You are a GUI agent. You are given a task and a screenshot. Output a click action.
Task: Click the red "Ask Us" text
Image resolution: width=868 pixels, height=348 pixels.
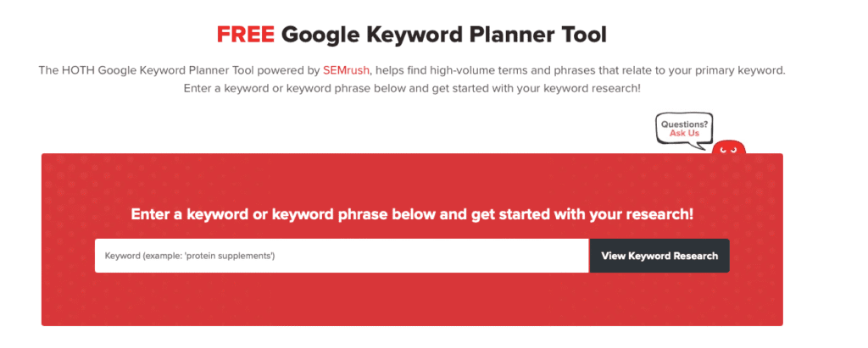click(x=684, y=134)
